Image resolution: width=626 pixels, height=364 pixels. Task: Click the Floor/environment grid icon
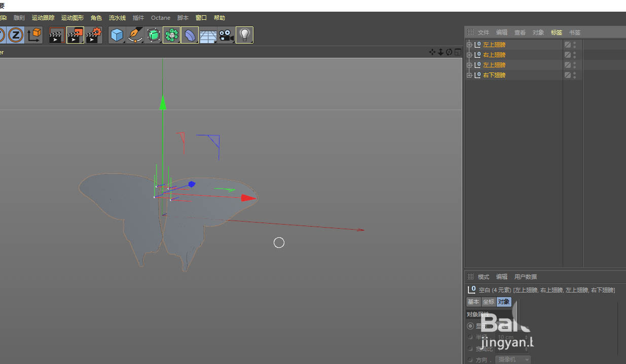208,35
